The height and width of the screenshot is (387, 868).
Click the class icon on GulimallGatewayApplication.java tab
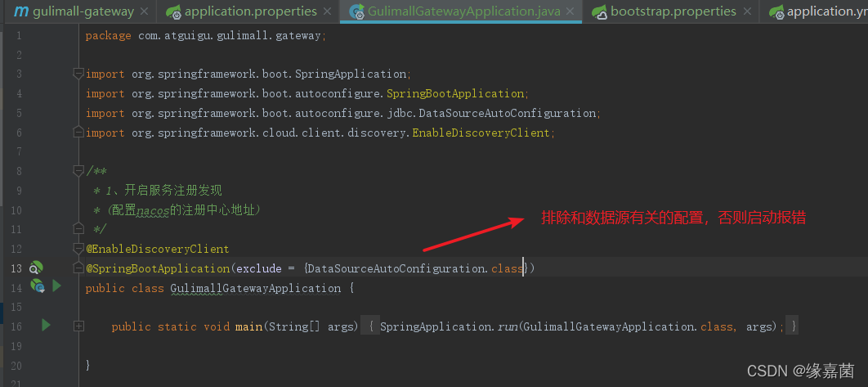tap(357, 11)
